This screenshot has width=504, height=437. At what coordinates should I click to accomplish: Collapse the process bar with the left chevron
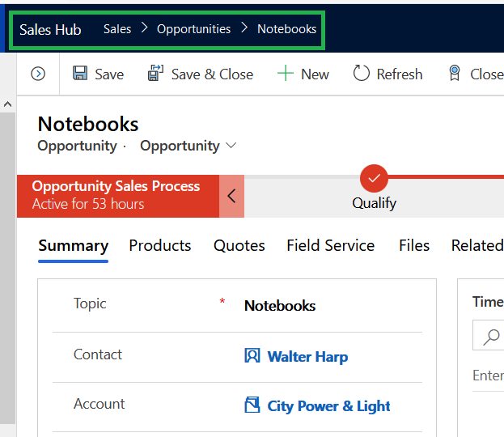click(x=231, y=196)
